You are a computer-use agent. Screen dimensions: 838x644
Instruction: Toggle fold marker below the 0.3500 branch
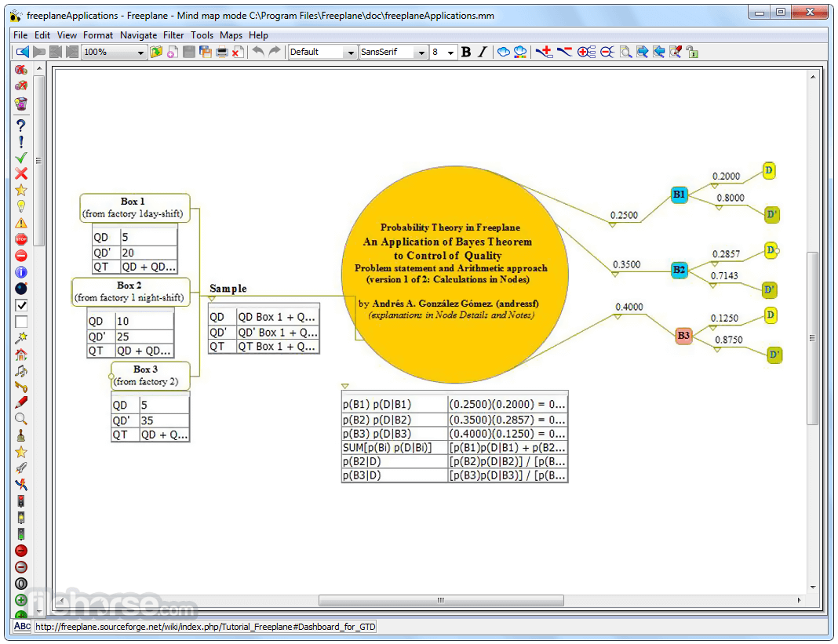click(615, 275)
